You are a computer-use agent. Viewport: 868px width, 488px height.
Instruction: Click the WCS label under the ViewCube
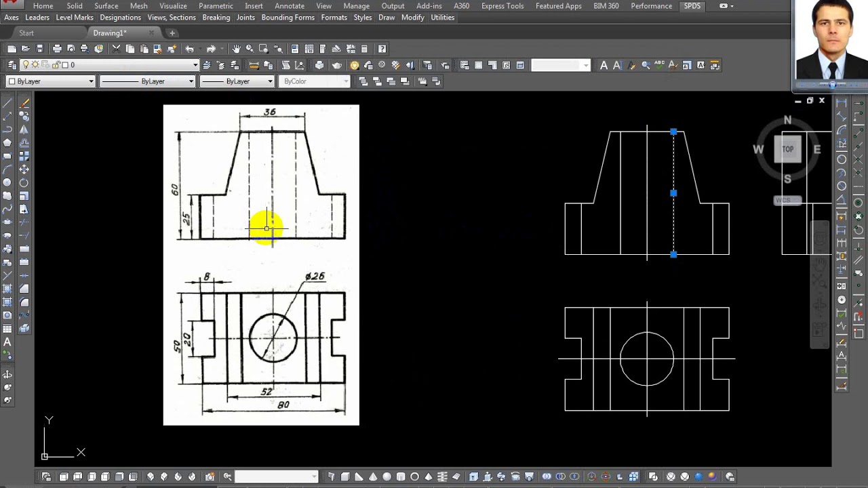point(787,201)
